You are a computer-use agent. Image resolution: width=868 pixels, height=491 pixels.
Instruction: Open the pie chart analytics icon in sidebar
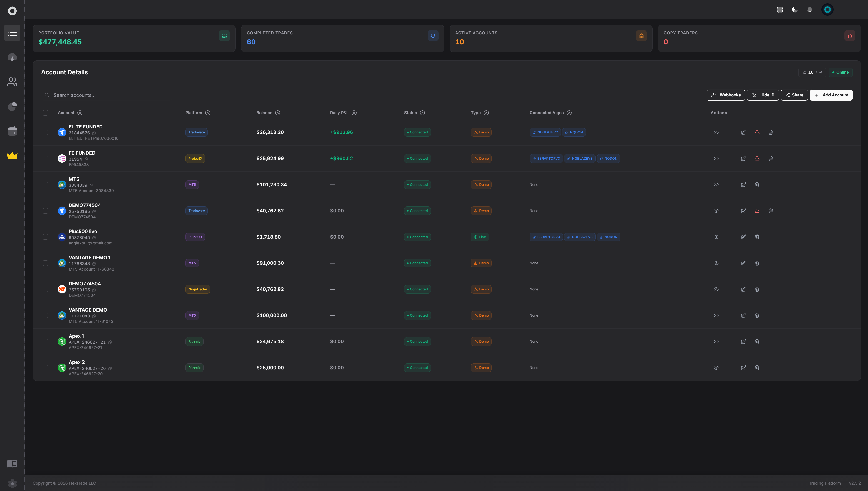pos(12,106)
